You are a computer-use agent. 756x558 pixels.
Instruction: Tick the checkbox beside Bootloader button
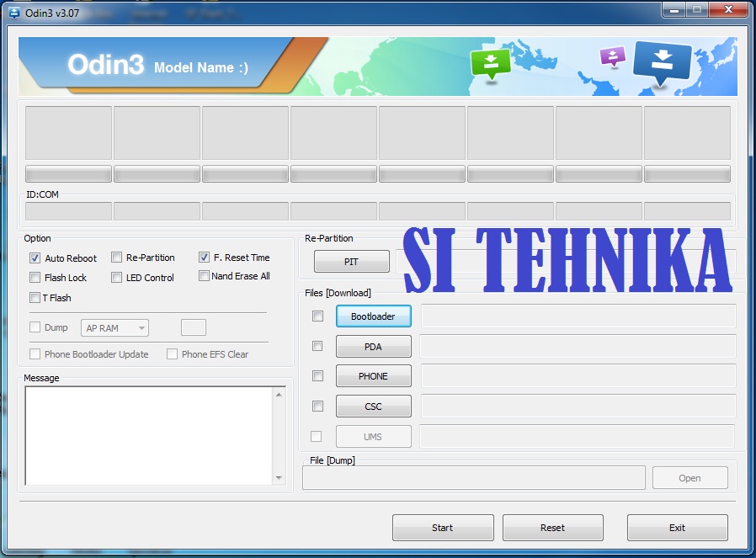coord(317,316)
